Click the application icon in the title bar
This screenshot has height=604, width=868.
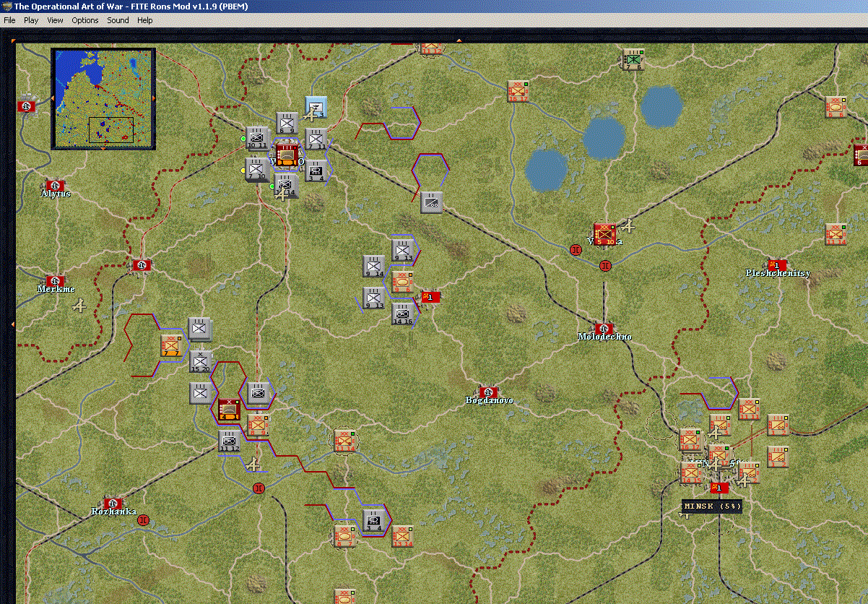6,6
